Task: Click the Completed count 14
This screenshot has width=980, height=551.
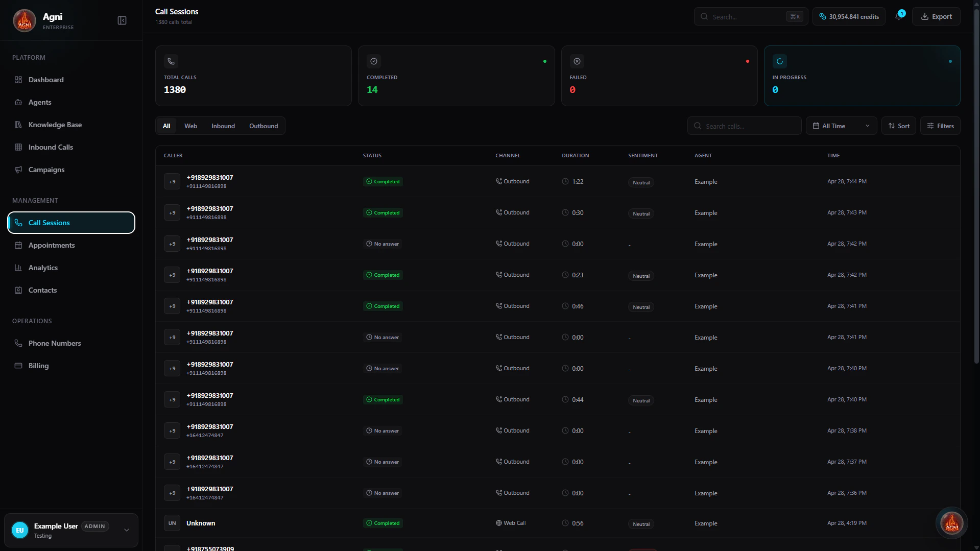Action: pyautogui.click(x=372, y=89)
